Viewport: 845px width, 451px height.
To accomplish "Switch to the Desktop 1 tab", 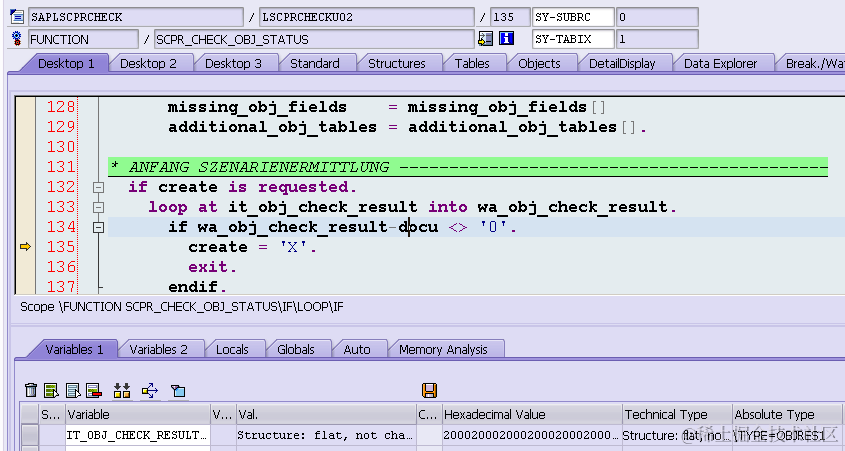I will pos(66,64).
